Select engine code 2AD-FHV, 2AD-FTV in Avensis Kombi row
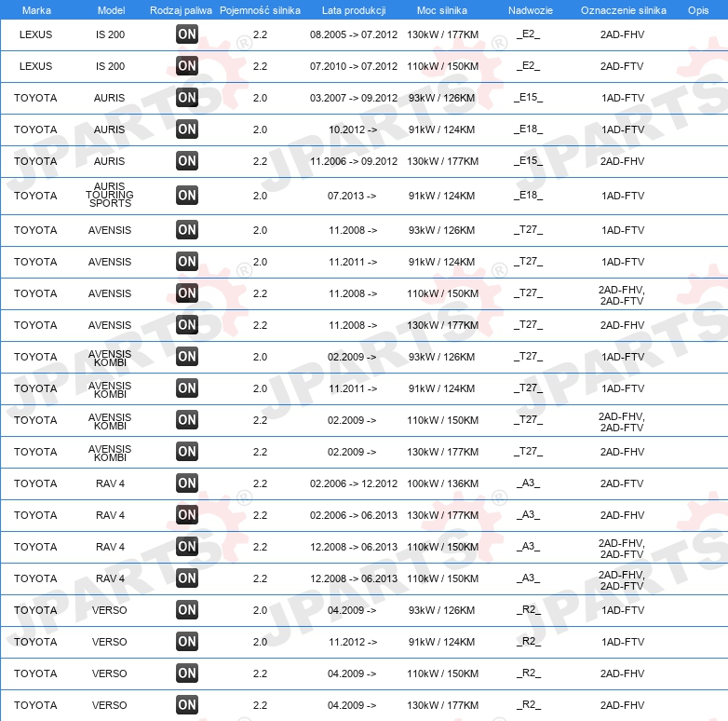Viewport: 728px width, 721px height. coord(622,422)
